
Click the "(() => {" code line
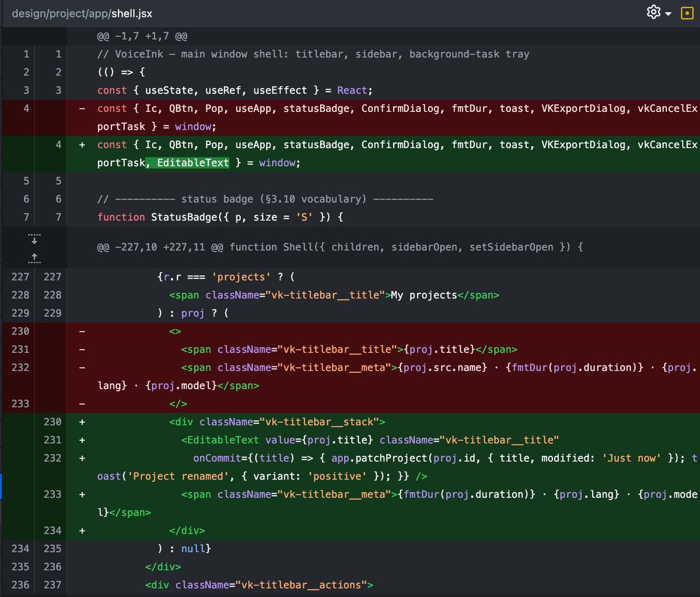pos(121,72)
